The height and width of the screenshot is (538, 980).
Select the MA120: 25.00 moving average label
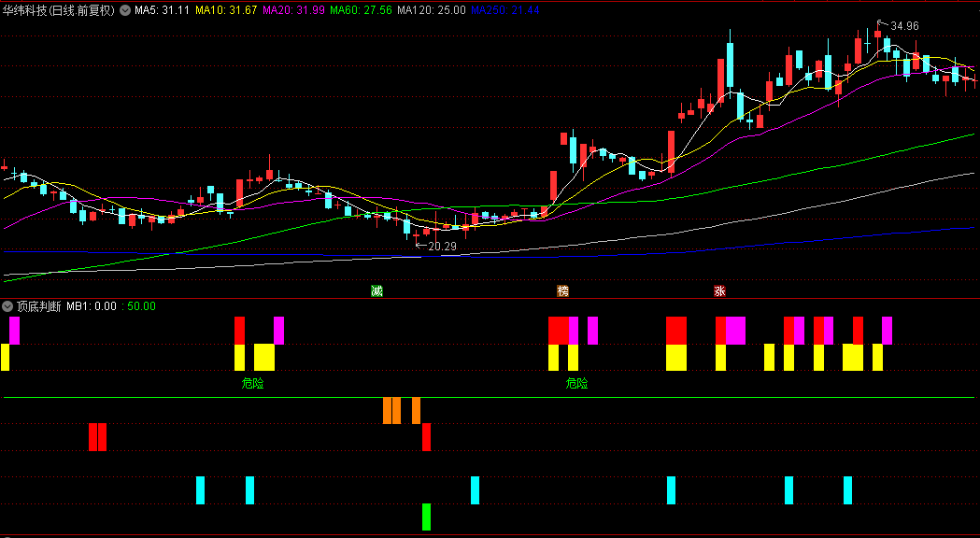click(432, 10)
